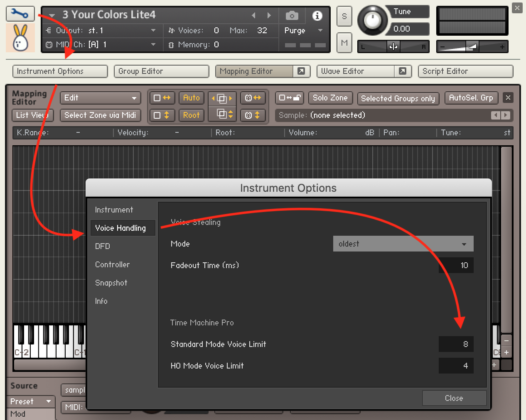Screen dimensions: 526x420
Task: Select the Instrument options tab
Action: 114,210
